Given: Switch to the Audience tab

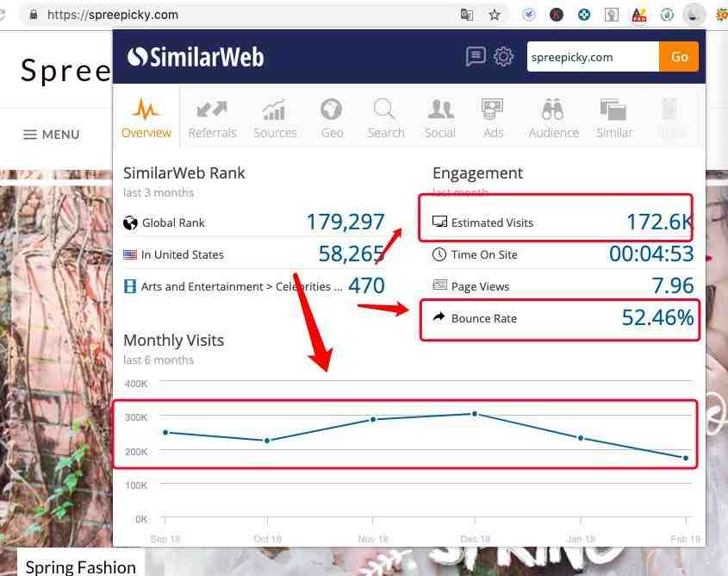Looking at the screenshot, I should (x=553, y=119).
